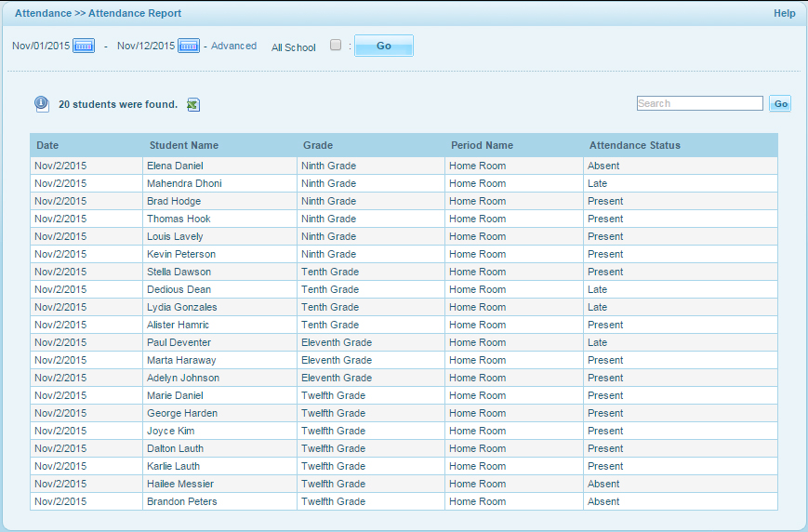Click into the Search text field

[699, 103]
